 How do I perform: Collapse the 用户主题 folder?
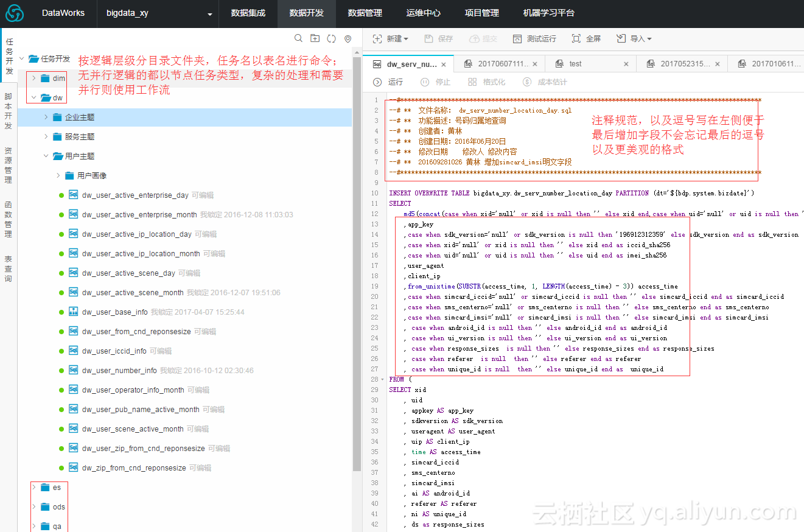(46, 156)
